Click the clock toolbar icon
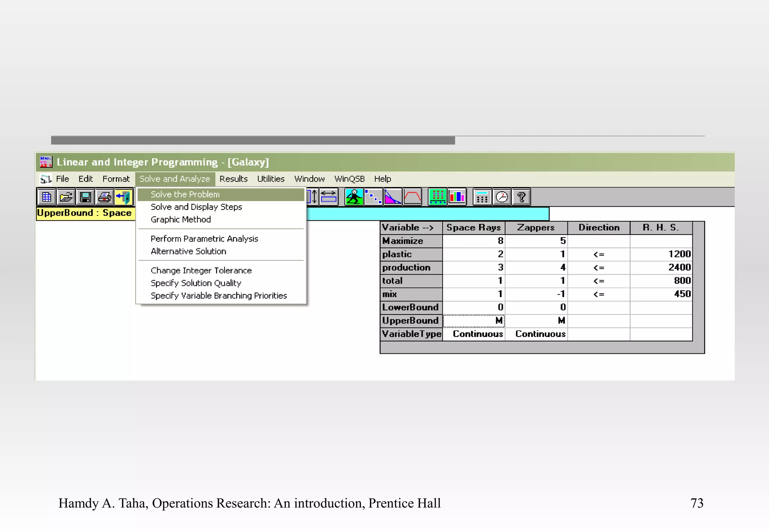 502,197
